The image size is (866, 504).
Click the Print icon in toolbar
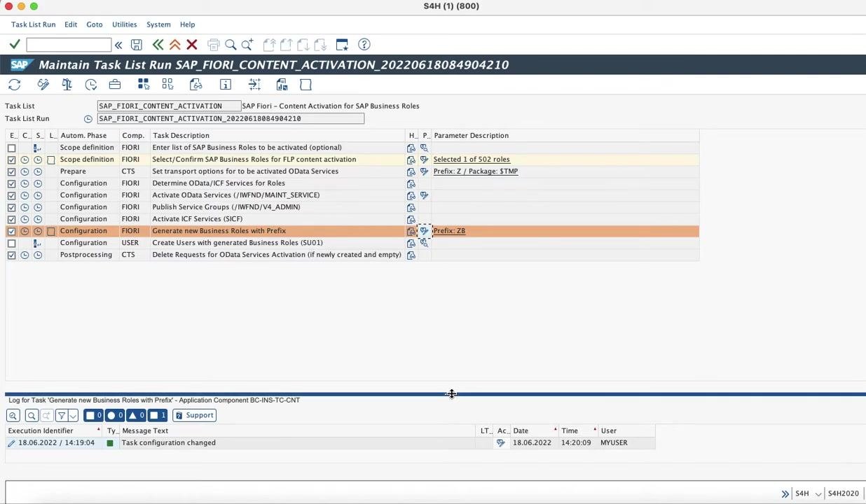pyautogui.click(x=214, y=45)
